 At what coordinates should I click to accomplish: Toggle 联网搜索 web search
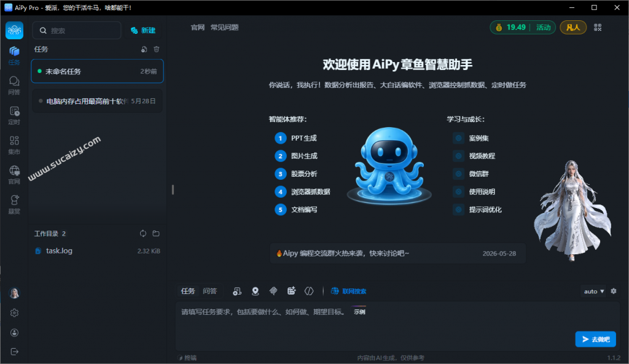(348, 291)
